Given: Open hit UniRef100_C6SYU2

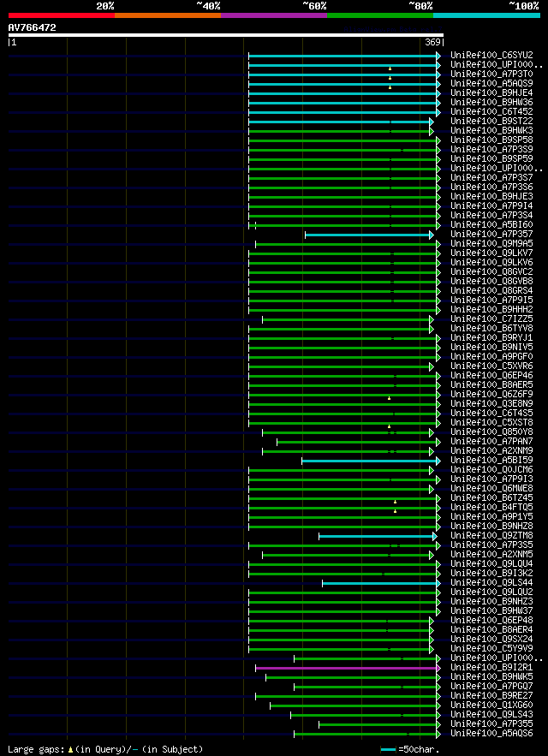Looking at the screenshot, I should click(x=491, y=55).
